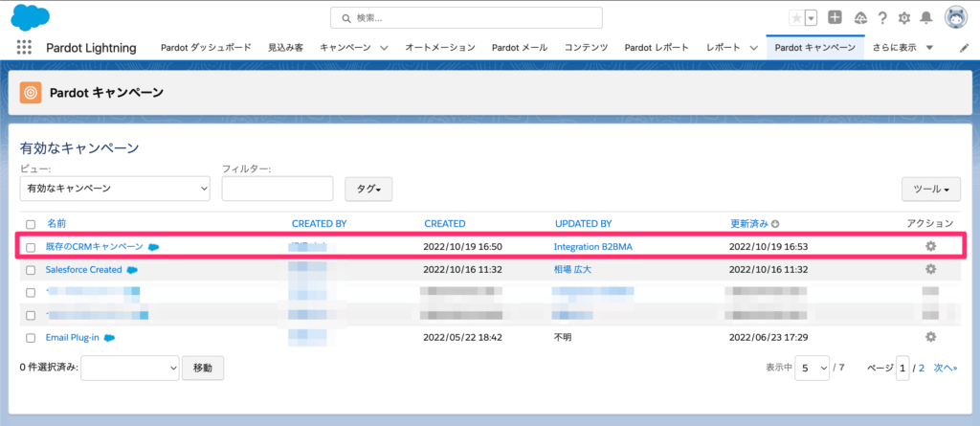980x426 pixels.
Task: Open action gear for Salesforce Created row
Action: pos(930,269)
